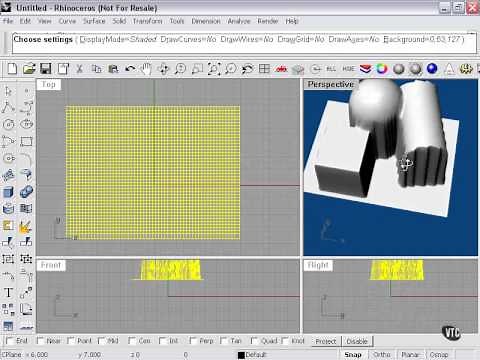Click the blue Render sphere icon
480x360 pixels.
coord(432,69)
